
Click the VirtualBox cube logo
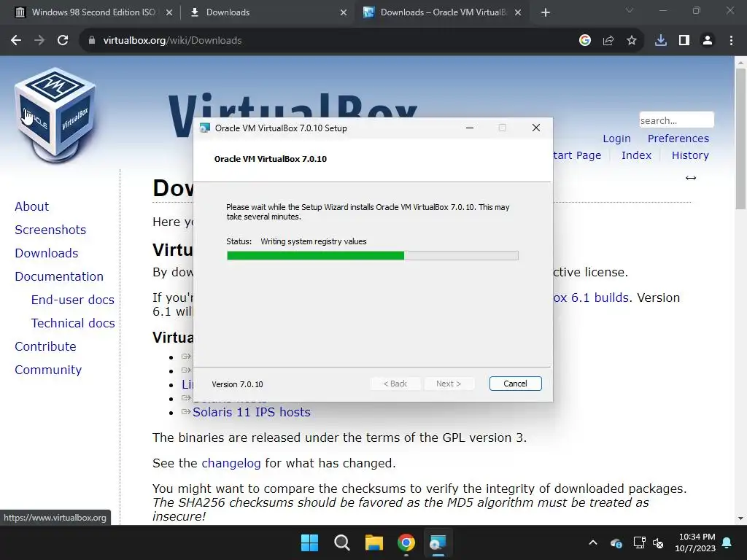pyautogui.click(x=55, y=114)
